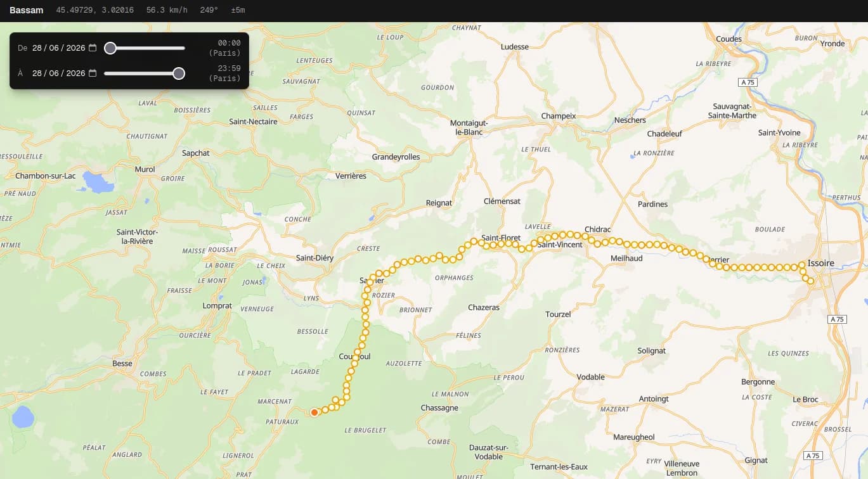
Task: Click the Montaigut-le-Blanc map label
Action: click(x=469, y=127)
